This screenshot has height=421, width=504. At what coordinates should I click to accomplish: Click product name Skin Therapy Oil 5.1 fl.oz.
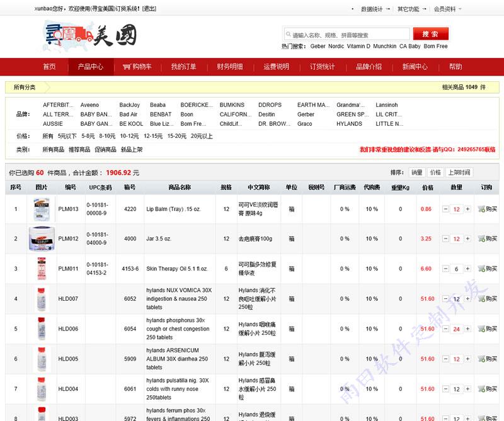(177, 269)
